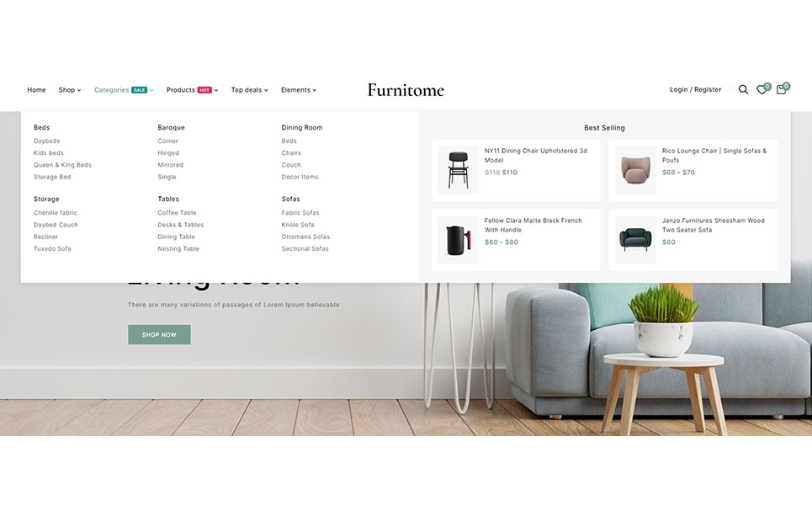The width and height of the screenshot is (812, 505).
Task: Click the SALE badge beside Categories
Action: tap(140, 90)
